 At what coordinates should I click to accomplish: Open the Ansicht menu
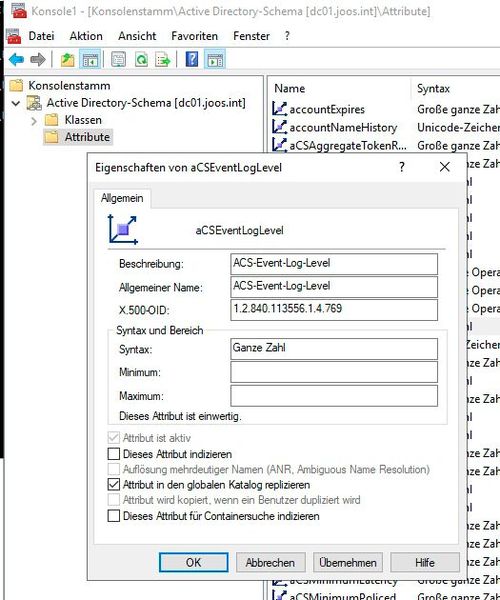pos(137,36)
